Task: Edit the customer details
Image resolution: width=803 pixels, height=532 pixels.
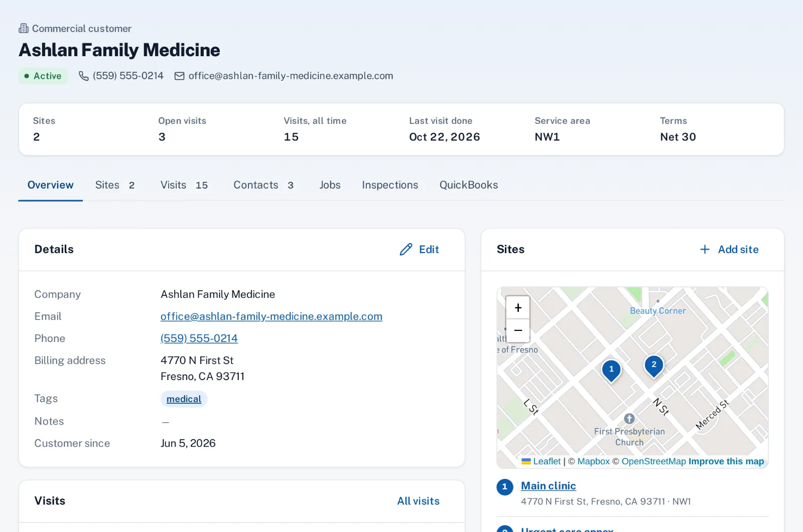Action: 420,249
